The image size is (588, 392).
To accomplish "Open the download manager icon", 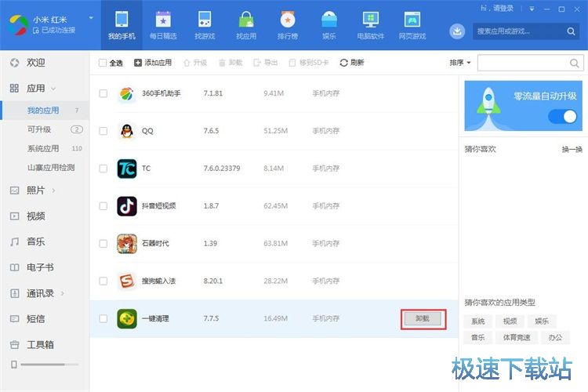I will tap(457, 31).
